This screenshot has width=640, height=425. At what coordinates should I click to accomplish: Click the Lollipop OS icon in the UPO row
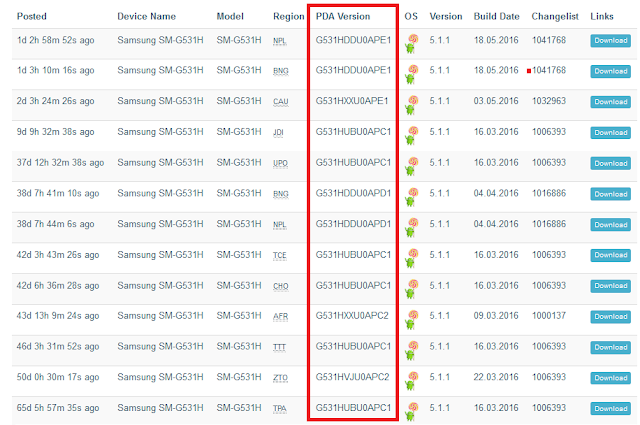pyautogui.click(x=412, y=166)
